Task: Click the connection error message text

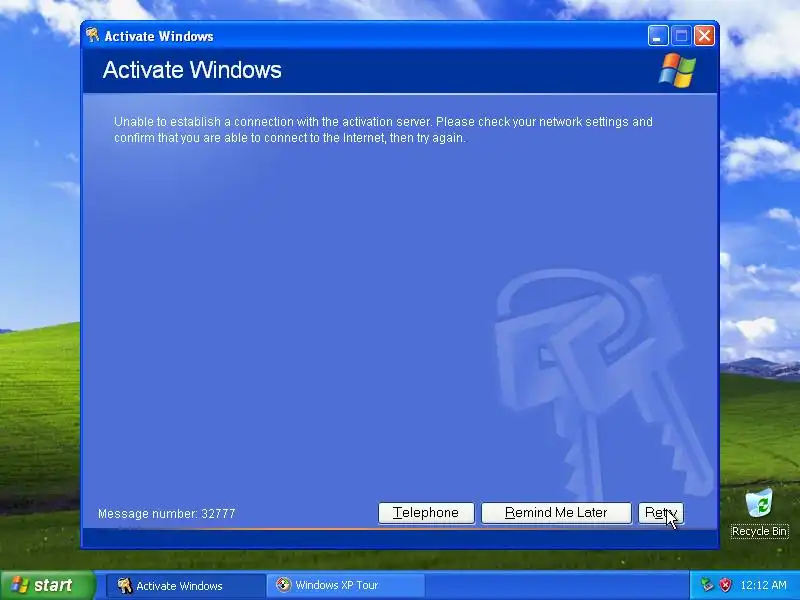Action: (383, 130)
